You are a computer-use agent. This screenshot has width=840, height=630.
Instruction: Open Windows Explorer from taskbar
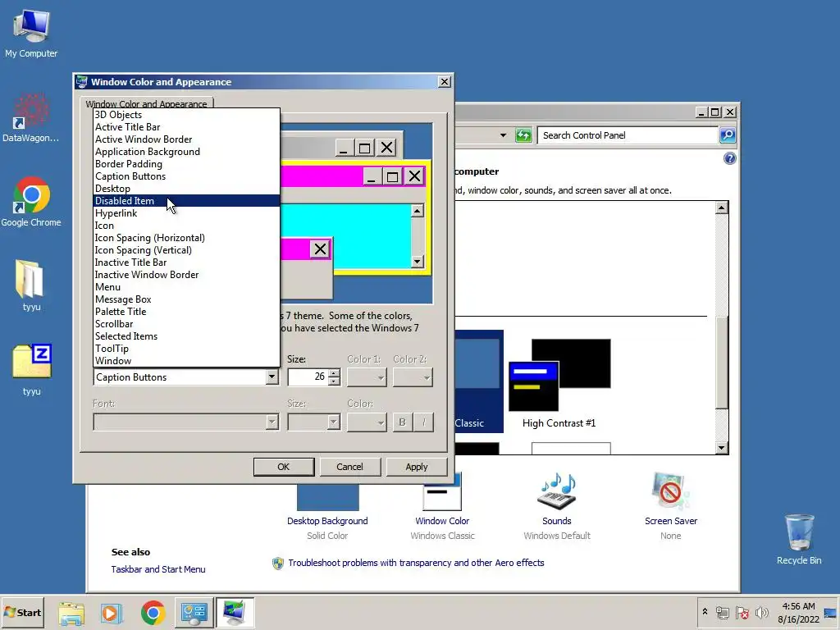coord(71,613)
